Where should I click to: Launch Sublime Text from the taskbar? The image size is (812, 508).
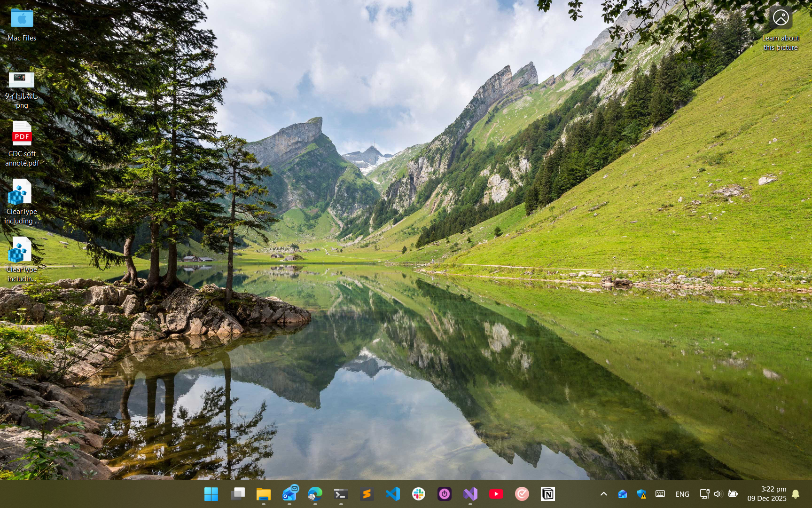coord(367,494)
